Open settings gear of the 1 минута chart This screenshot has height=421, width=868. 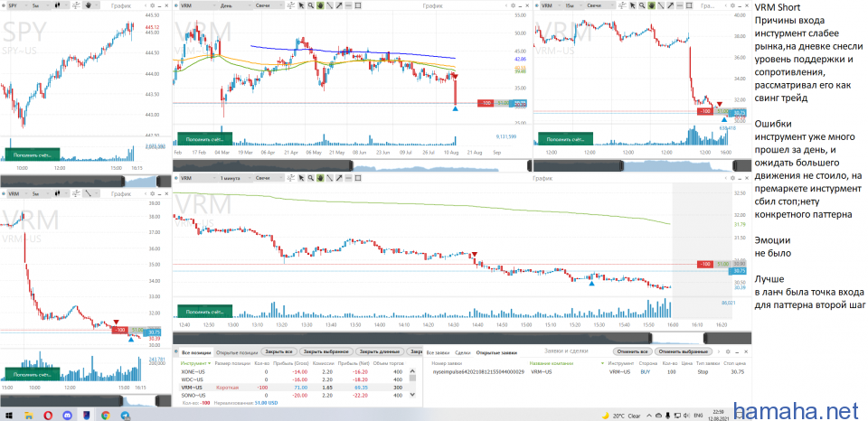coord(733,178)
